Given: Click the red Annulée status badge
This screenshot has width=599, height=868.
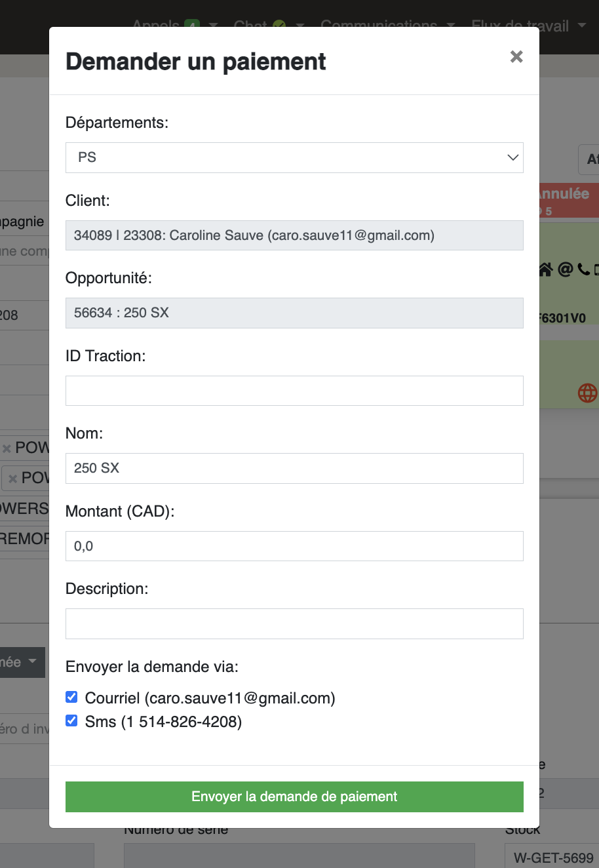Looking at the screenshot, I should click(x=569, y=201).
